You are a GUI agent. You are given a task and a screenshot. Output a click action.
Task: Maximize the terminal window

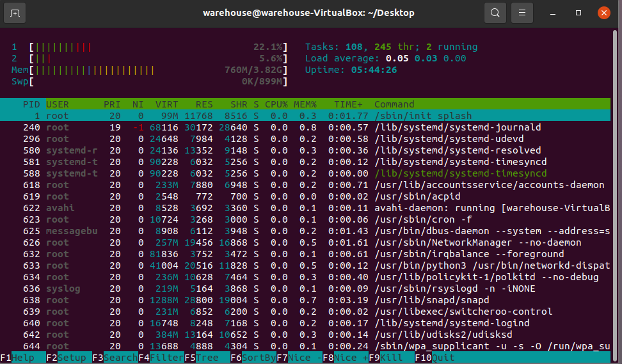(578, 13)
